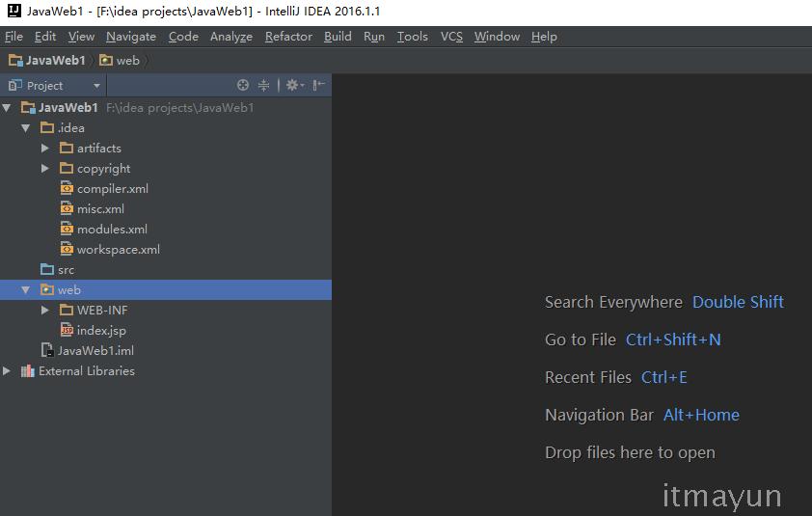Click the web folder icon in breadcrumb
The height and width of the screenshot is (516, 812).
tap(106, 60)
